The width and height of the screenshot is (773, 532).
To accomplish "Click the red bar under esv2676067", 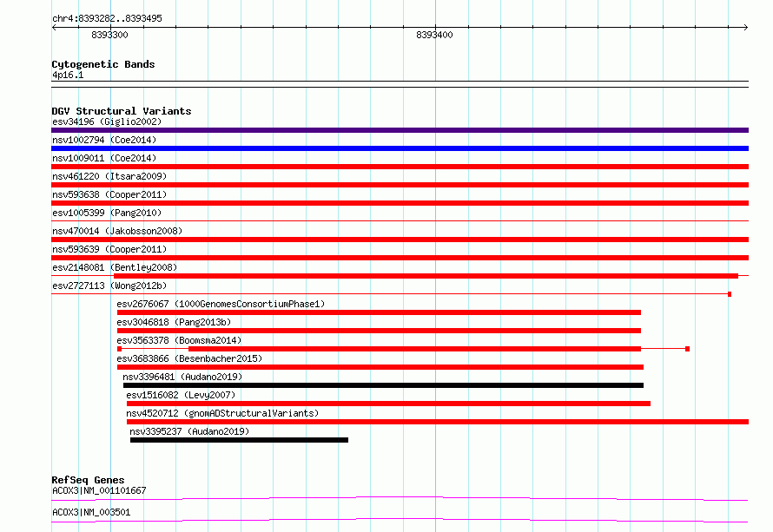I will pos(379,312).
